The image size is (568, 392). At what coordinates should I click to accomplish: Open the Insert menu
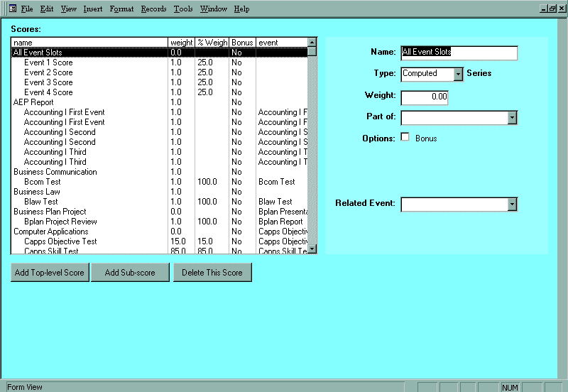tap(93, 9)
